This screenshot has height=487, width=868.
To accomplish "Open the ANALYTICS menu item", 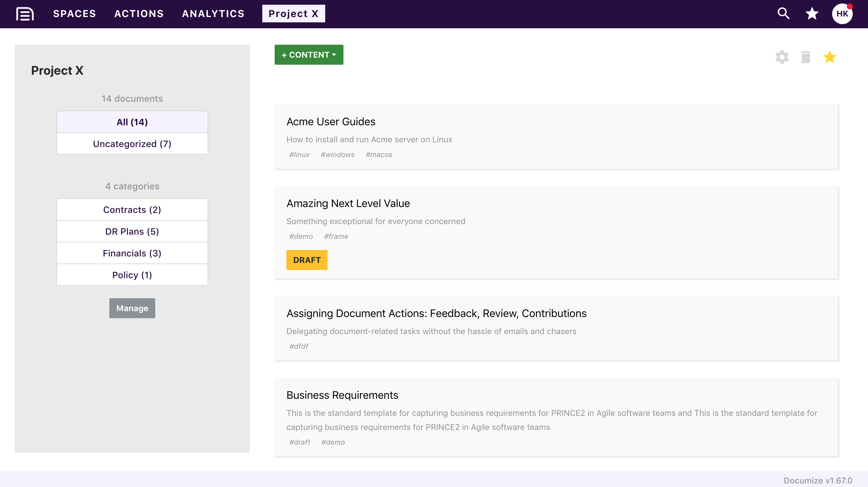I will (213, 14).
